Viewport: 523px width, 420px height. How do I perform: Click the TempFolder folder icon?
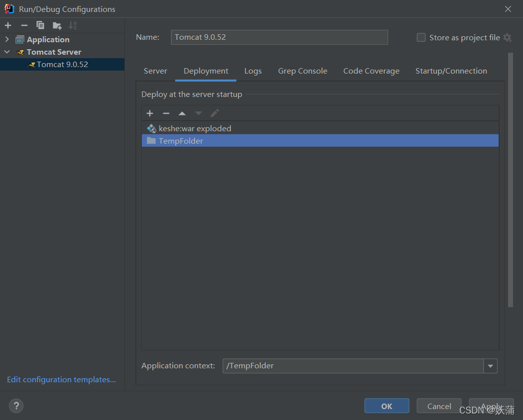coord(151,141)
